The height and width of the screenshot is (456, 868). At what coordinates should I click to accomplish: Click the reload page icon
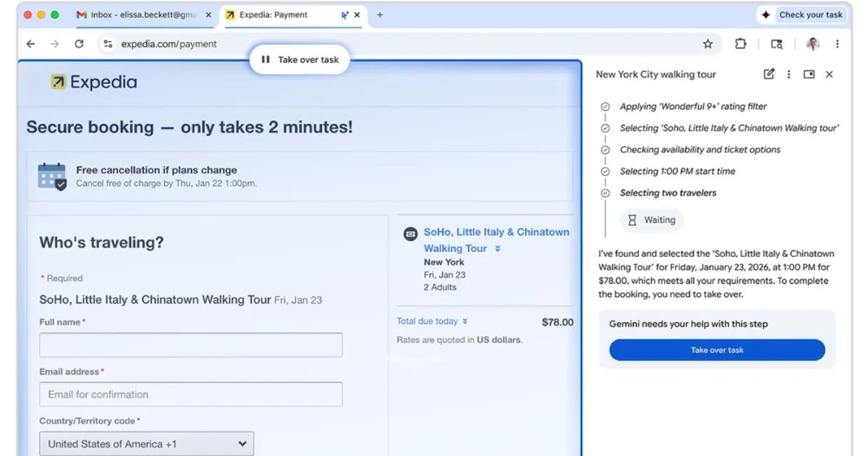pos(80,44)
